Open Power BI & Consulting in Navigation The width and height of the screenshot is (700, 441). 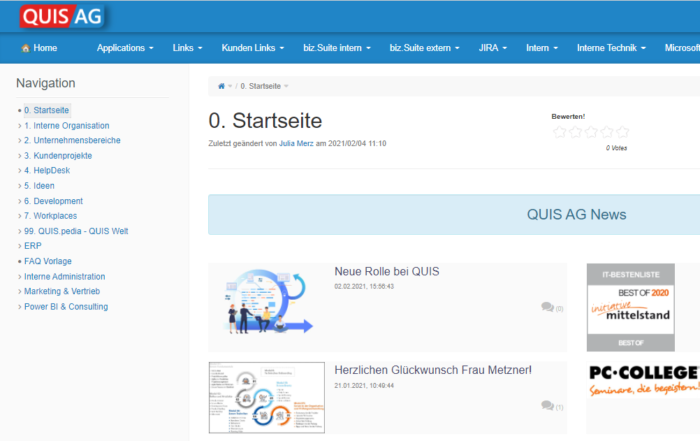pos(66,307)
